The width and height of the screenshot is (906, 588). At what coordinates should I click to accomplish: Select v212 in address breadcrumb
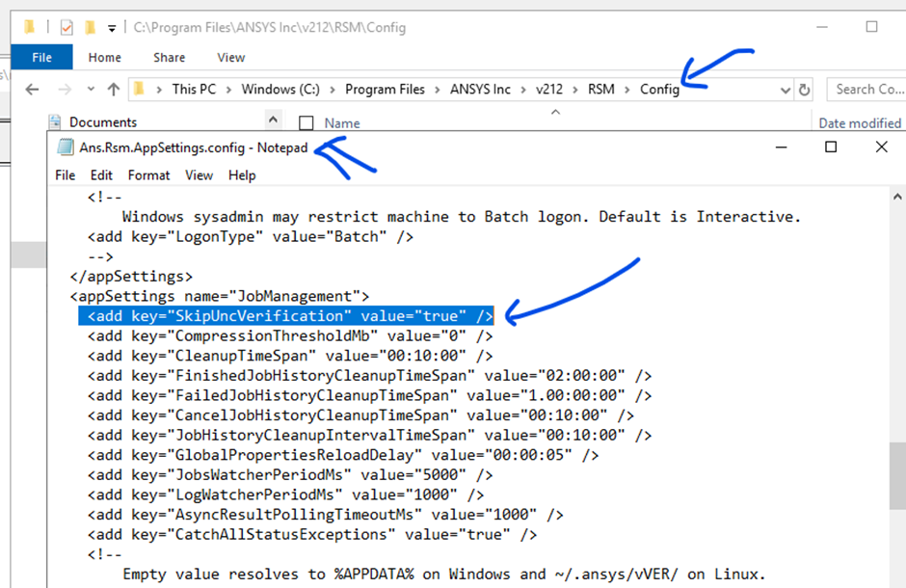(x=549, y=89)
